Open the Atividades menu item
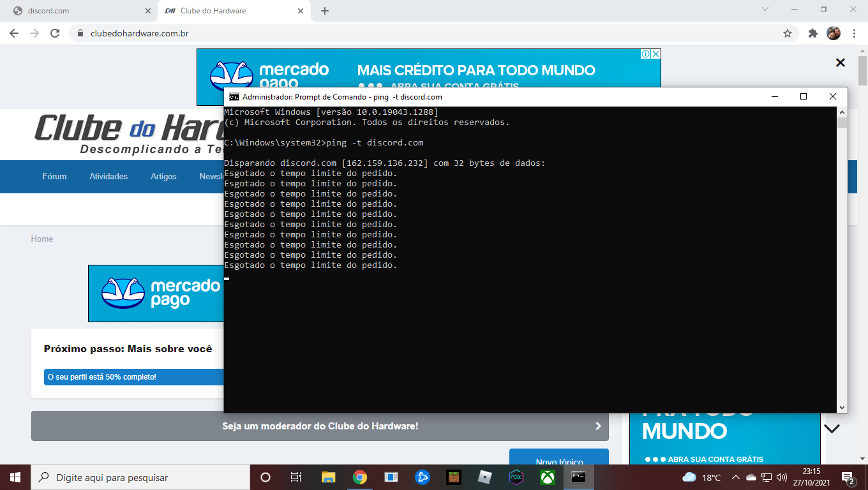Viewport: 868px width, 490px height. click(x=108, y=176)
